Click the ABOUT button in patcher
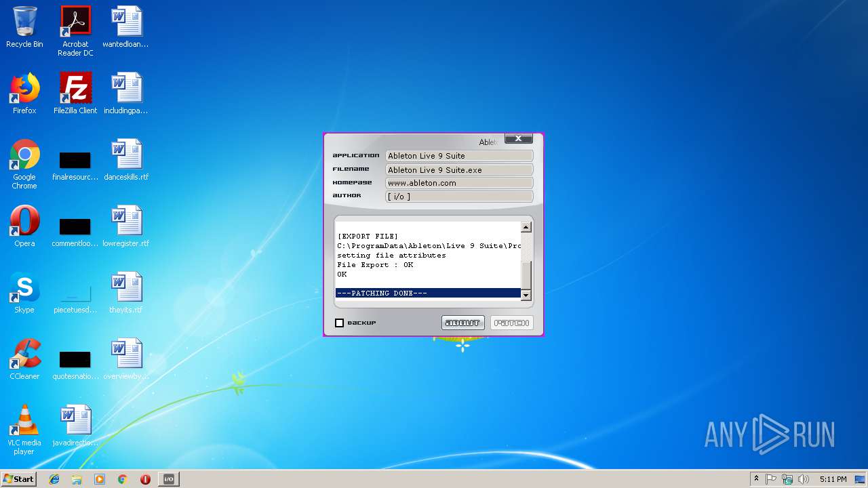The image size is (868, 488). pos(463,323)
